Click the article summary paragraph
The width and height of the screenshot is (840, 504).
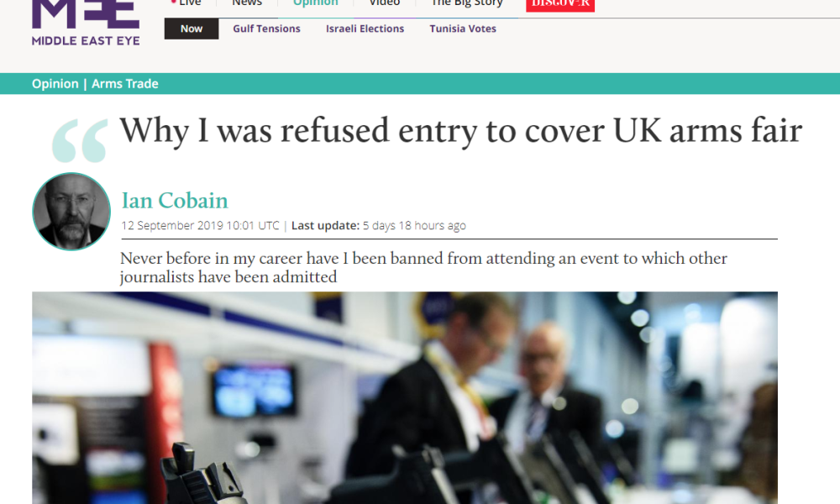coord(423,267)
